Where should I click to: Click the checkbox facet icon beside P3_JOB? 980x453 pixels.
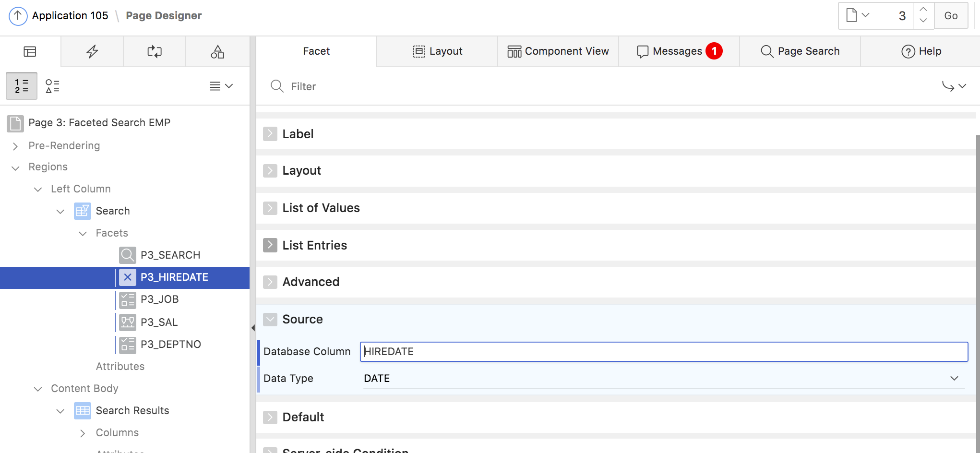(x=127, y=299)
